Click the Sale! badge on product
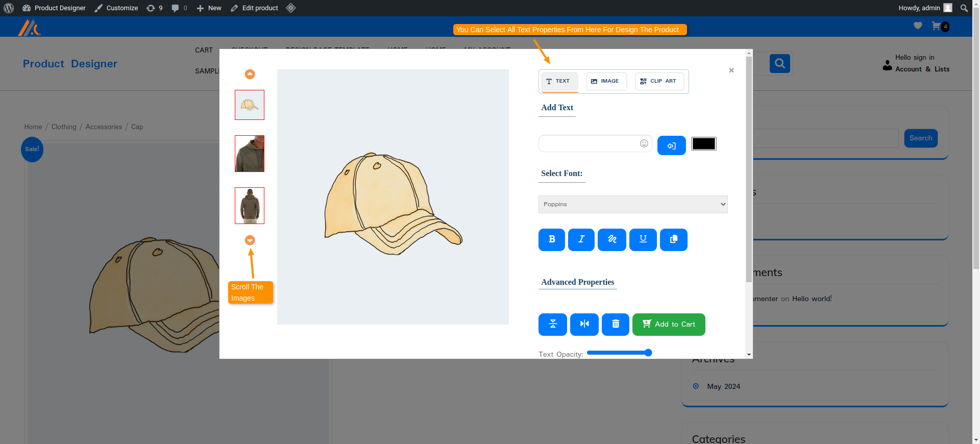 click(x=32, y=149)
